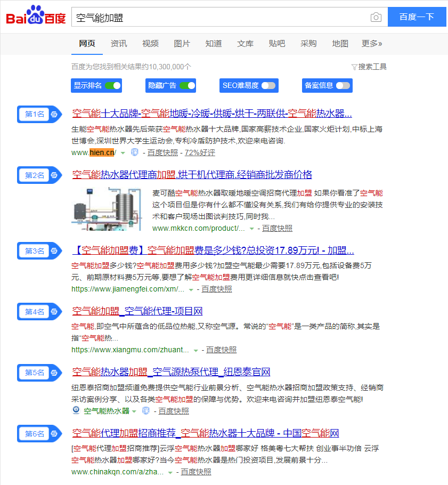Expand the arrow after www.chinakqn.com URL

pyautogui.click(x=170, y=472)
